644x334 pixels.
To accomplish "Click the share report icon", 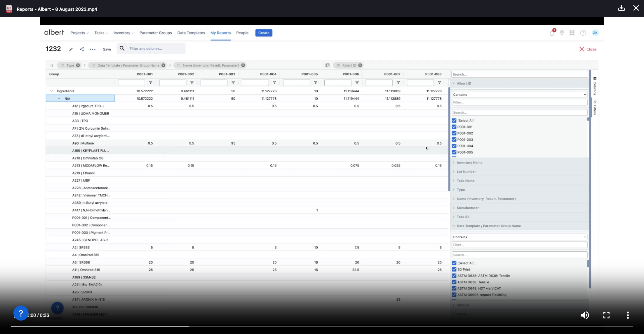I will click(82, 49).
